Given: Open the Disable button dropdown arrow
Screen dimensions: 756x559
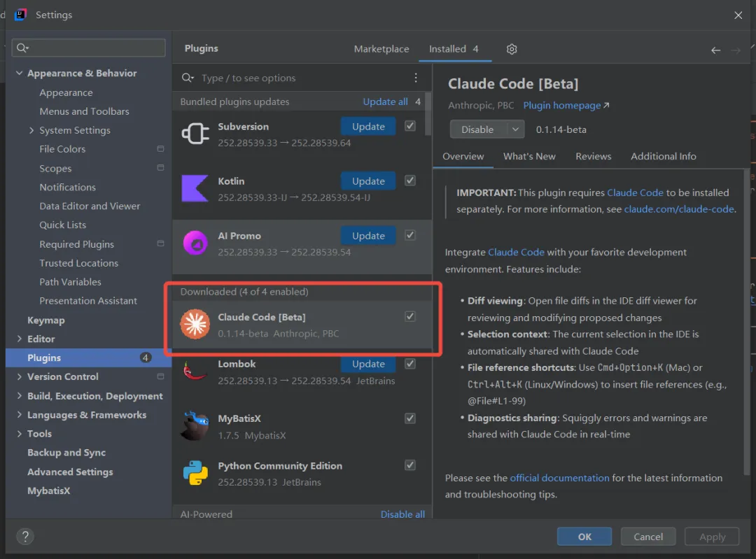Looking at the screenshot, I should tap(515, 129).
